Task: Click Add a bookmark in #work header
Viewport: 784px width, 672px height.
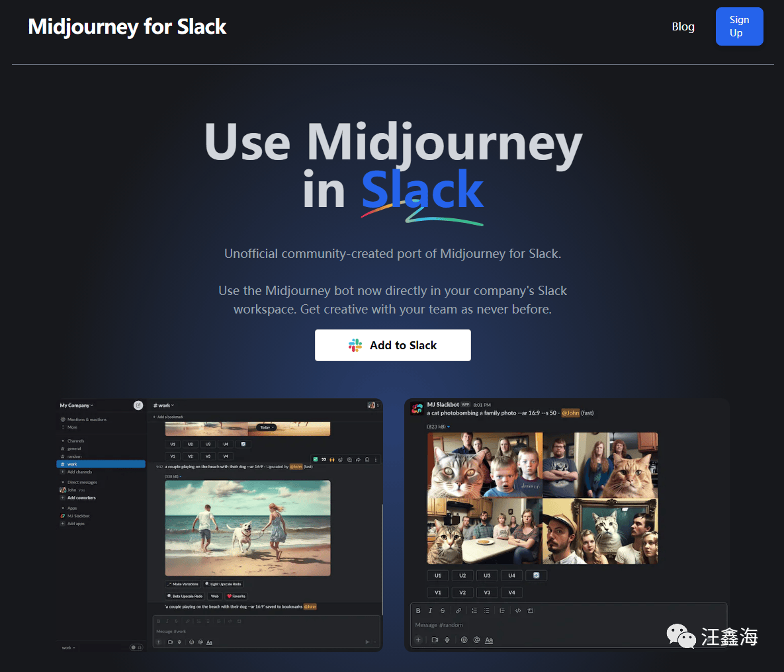Action: pyautogui.click(x=168, y=417)
